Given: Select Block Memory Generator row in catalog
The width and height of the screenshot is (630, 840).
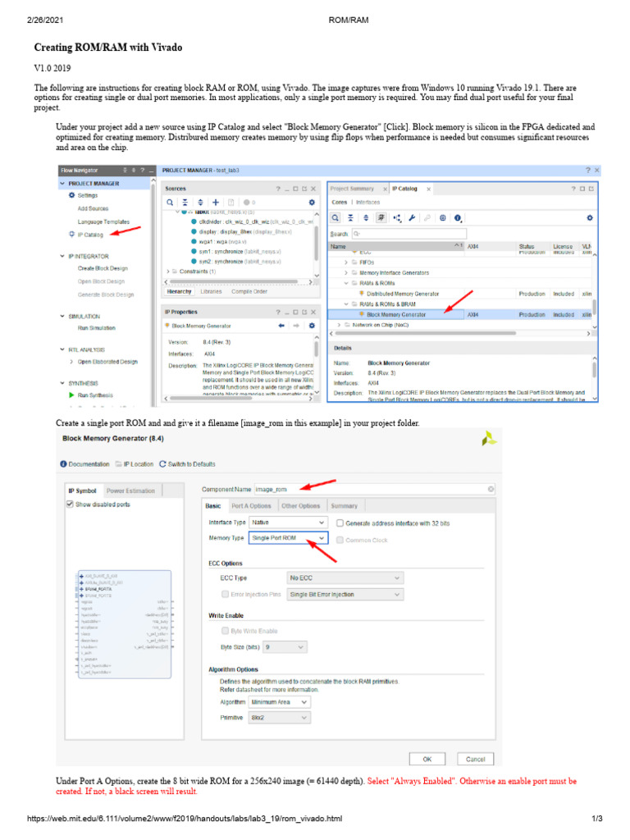Looking at the screenshot, I should (462, 314).
